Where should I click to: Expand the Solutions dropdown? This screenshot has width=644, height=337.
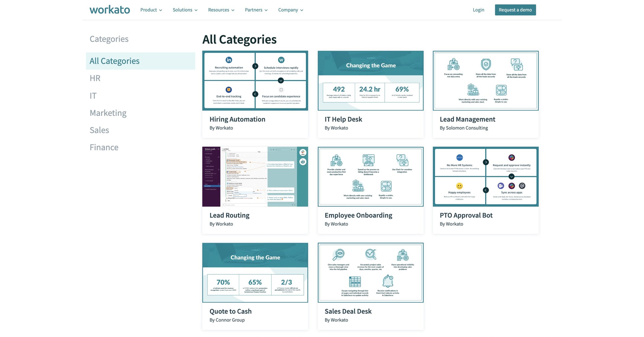[x=185, y=10]
